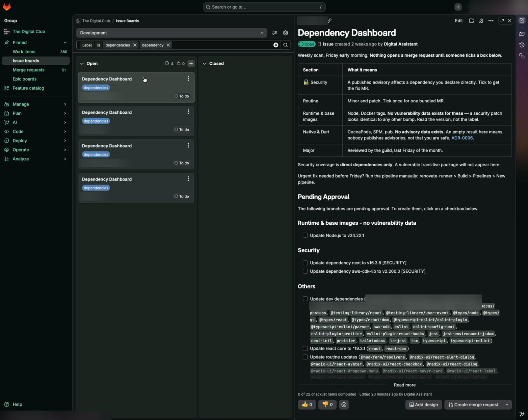The height and width of the screenshot is (420, 528).
Task: Click the Add design button
Action: click(x=423, y=405)
